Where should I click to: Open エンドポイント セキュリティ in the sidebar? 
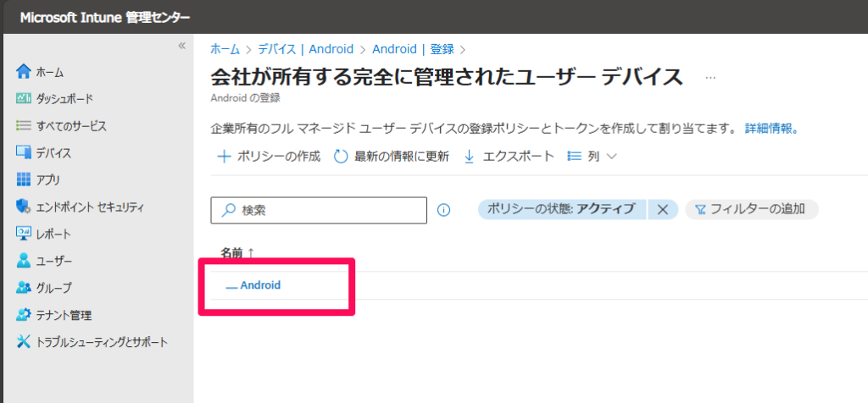pos(90,207)
